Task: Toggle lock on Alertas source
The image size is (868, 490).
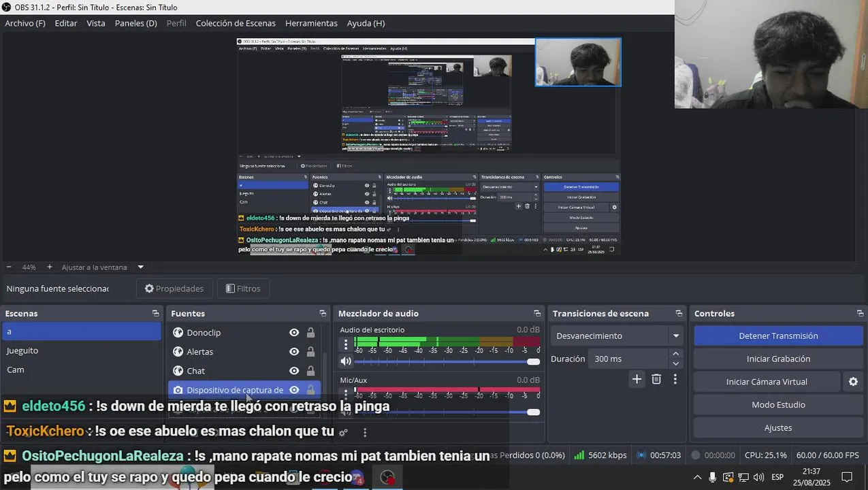Action: (x=310, y=351)
